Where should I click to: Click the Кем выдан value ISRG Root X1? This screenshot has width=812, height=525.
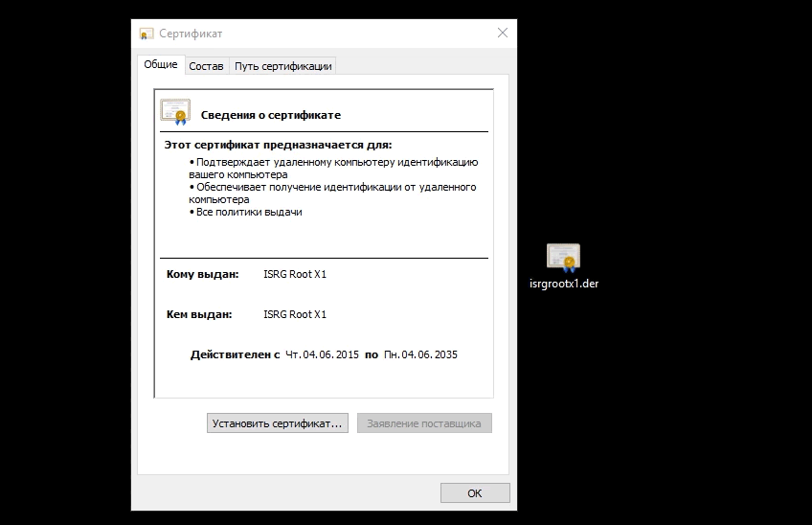pyautogui.click(x=295, y=314)
